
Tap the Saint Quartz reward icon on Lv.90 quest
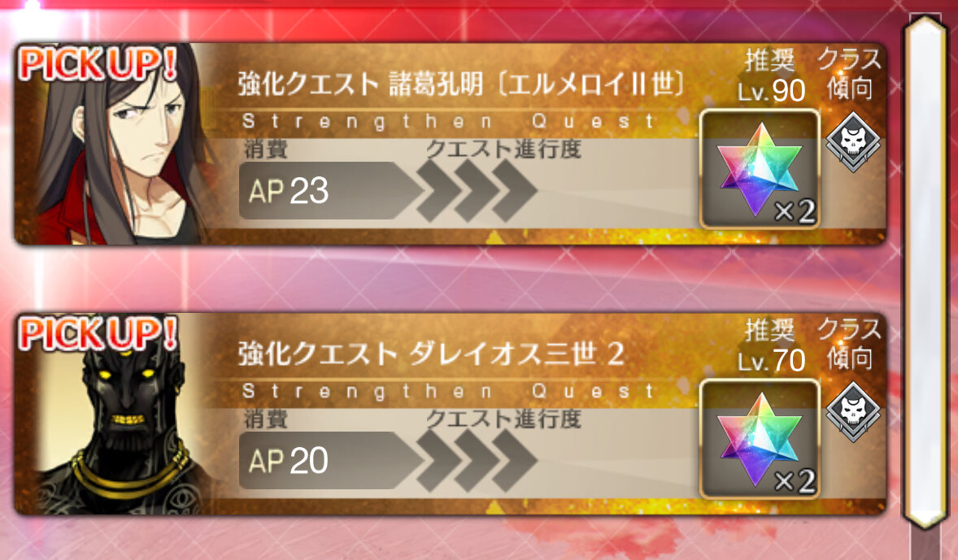tap(760, 169)
